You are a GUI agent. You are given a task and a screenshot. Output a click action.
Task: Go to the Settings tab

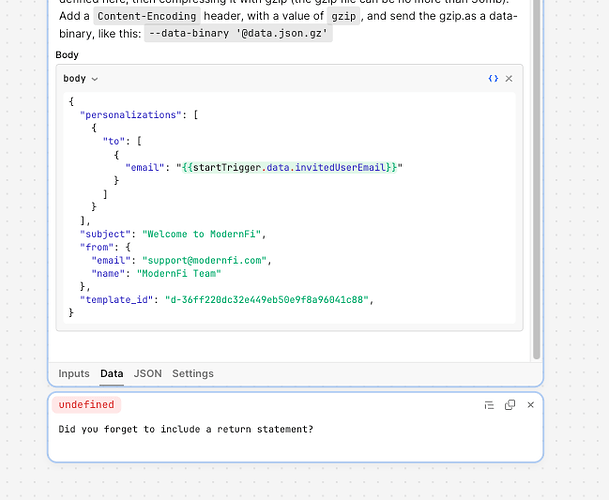(x=193, y=373)
